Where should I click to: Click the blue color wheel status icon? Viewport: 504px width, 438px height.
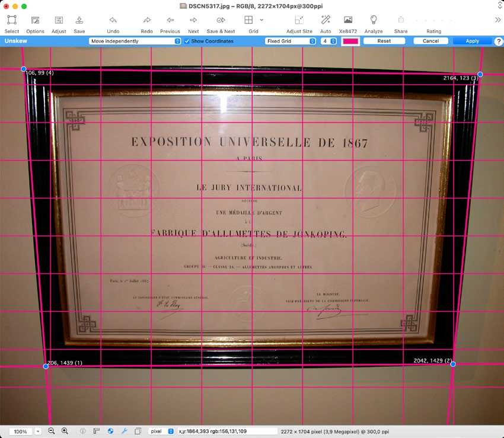110,431
